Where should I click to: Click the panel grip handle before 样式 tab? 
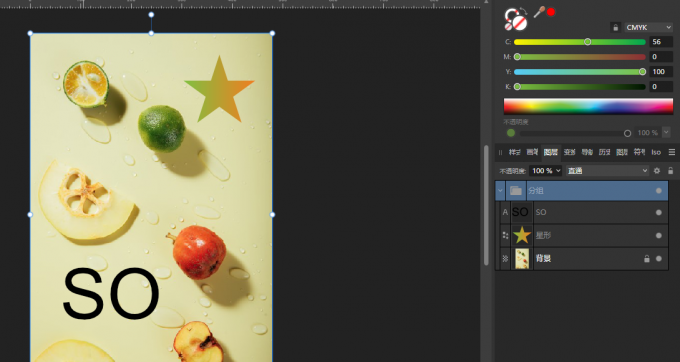pyautogui.click(x=500, y=152)
